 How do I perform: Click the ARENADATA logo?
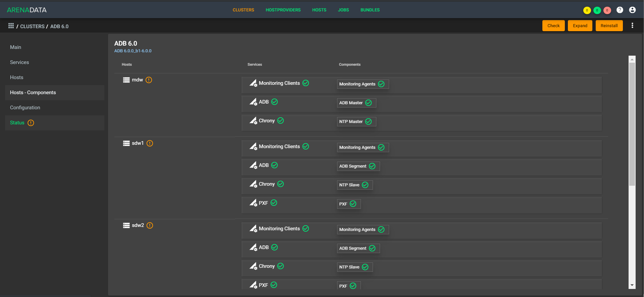pyautogui.click(x=27, y=10)
